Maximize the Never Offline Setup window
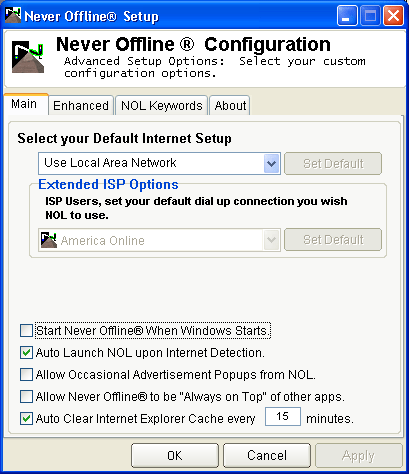 pyautogui.click(x=370, y=16)
